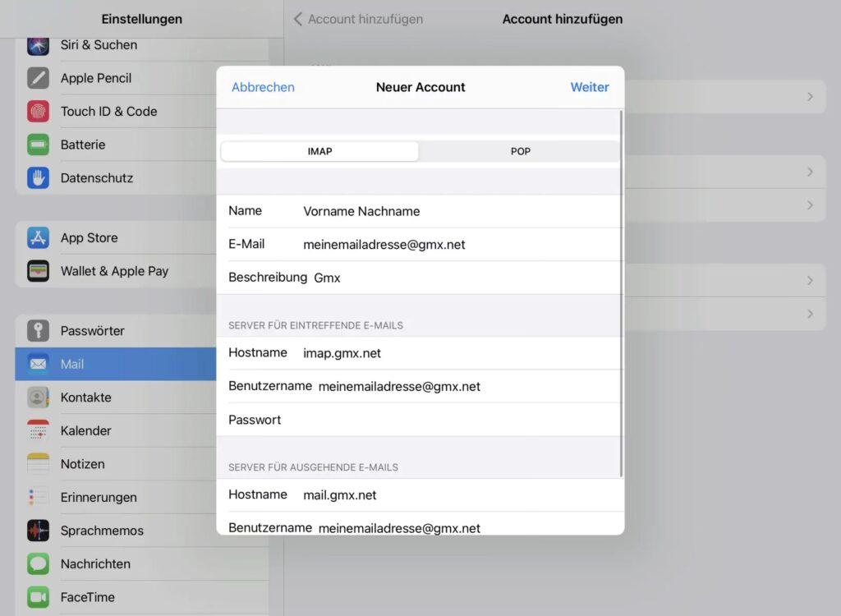Screen dimensions: 841x616
Task: Edit the Beschreibung field containing Gmx
Action: pyautogui.click(x=460, y=278)
